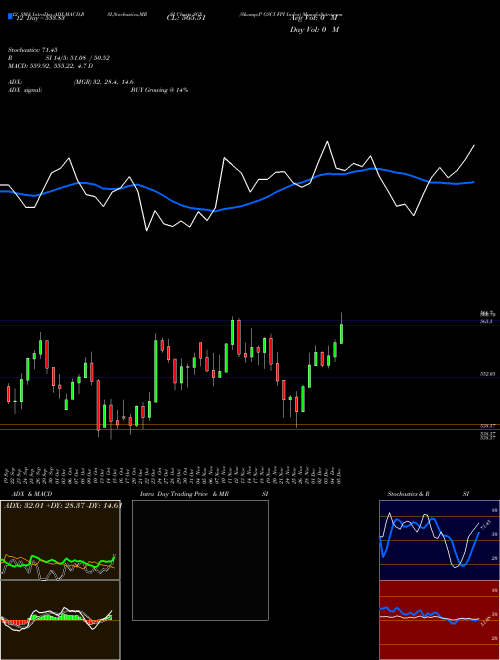Viewport: 500px width, 660px height.
Task: Click the 'BUY Growing @ 14%' signal text
Action: 159,90
